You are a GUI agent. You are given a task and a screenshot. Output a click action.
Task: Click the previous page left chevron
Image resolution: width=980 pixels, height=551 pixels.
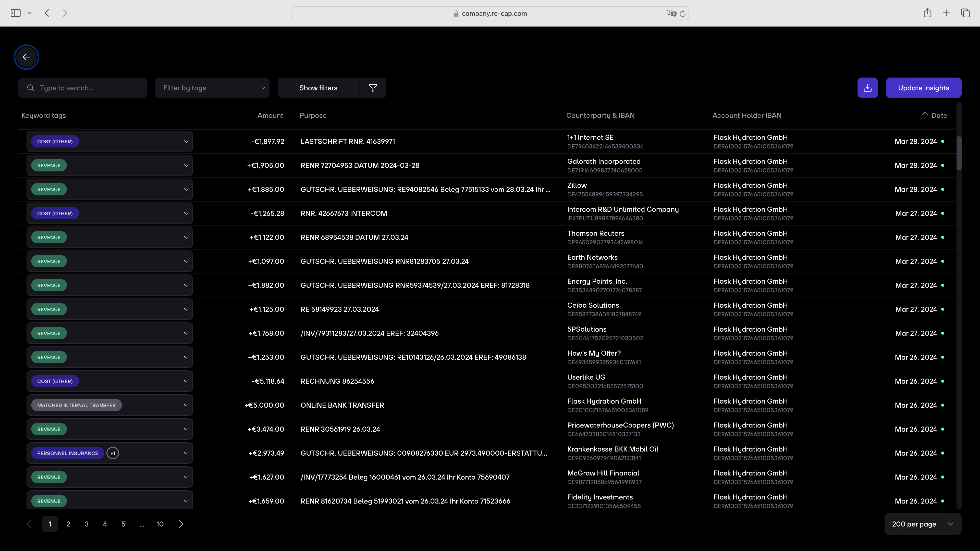click(29, 524)
